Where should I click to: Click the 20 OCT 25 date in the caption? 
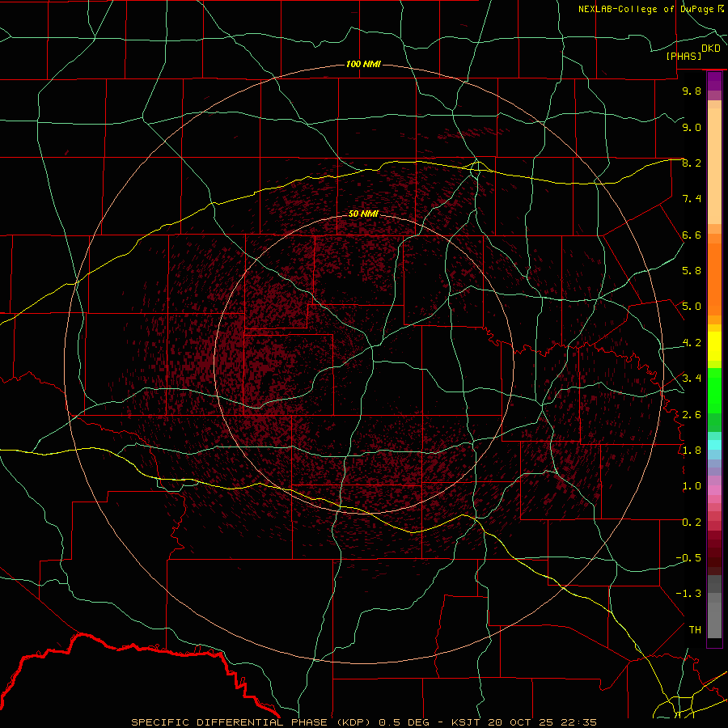coord(521,722)
